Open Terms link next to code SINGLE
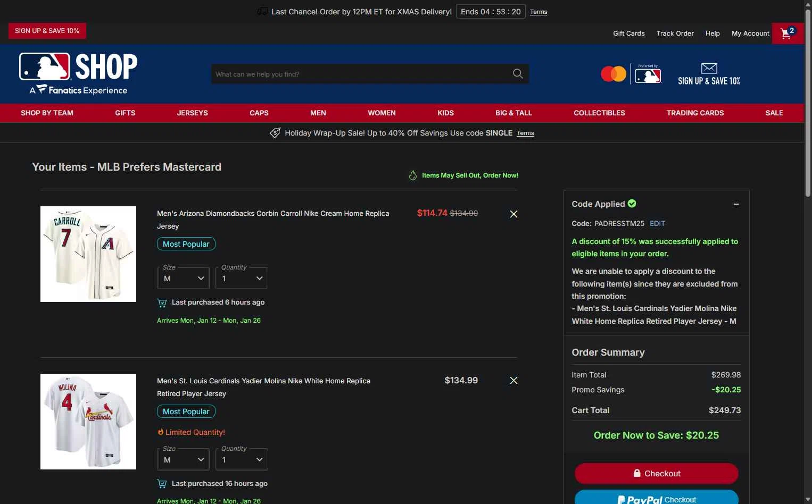Image resolution: width=812 pixels, height=504 pixels. 525,133
